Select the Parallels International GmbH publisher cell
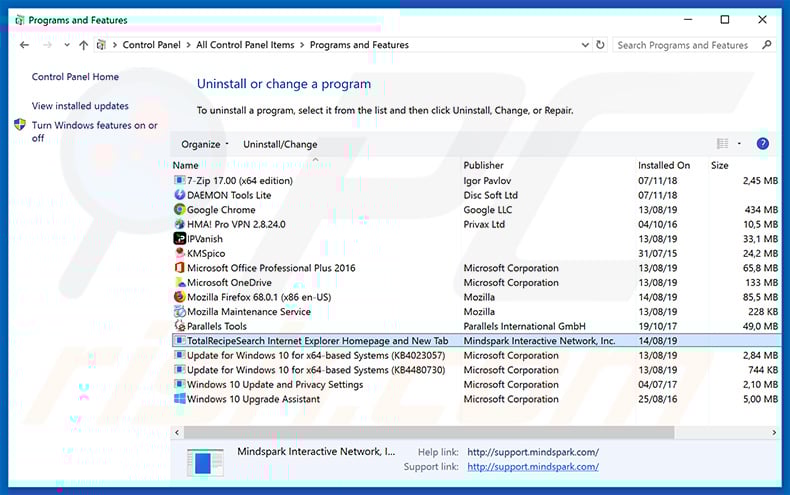Viewport: 790px width, 495px height. coord(524,326)
